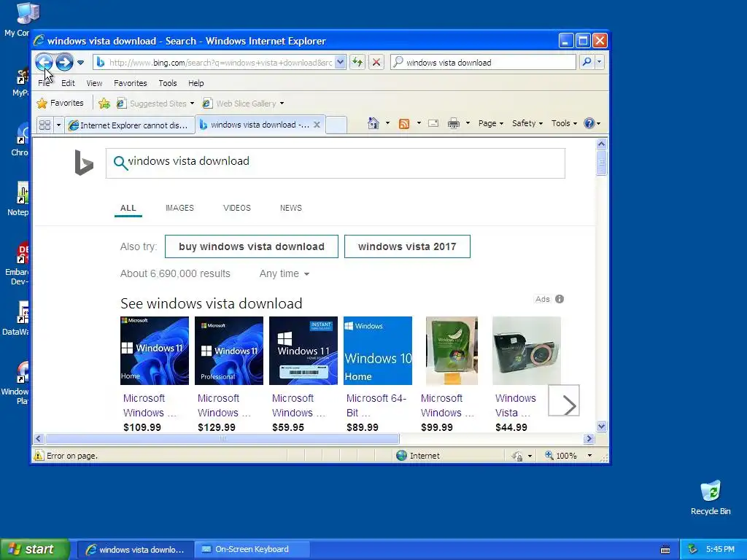The image size is (747, 560).
Task: Open the Tools dropdown in command bar
Action: pyautogui.click(x=565, y=123)
